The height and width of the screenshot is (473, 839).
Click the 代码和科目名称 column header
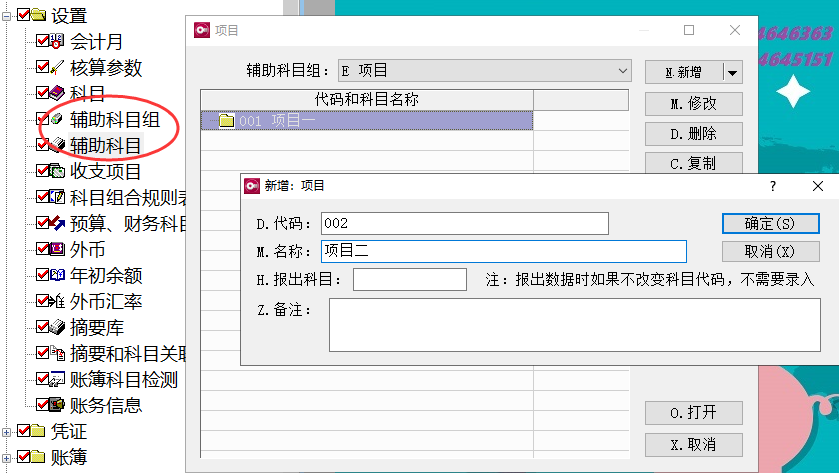click(367, 100)
